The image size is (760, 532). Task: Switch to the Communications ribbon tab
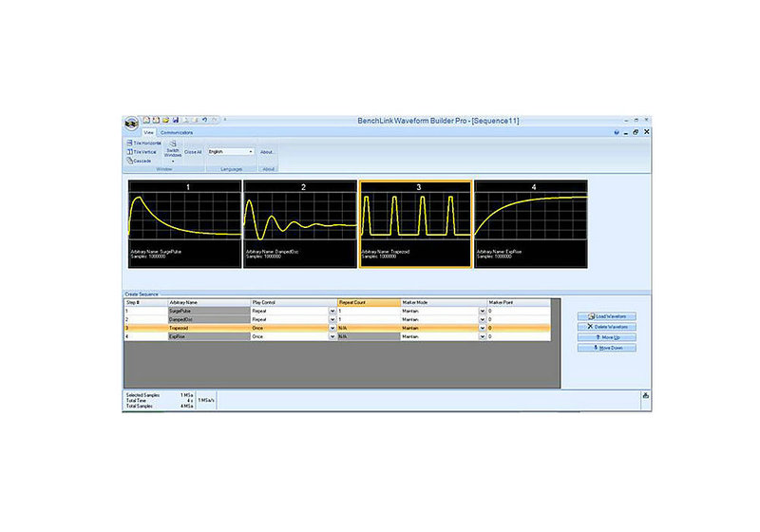click(x=177, y=132)
